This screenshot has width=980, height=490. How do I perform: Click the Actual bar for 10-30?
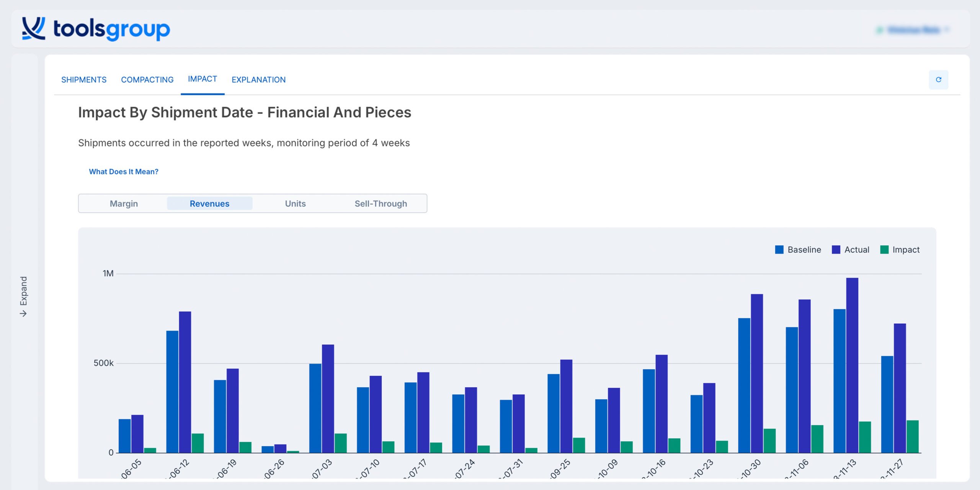pos(757,373)
